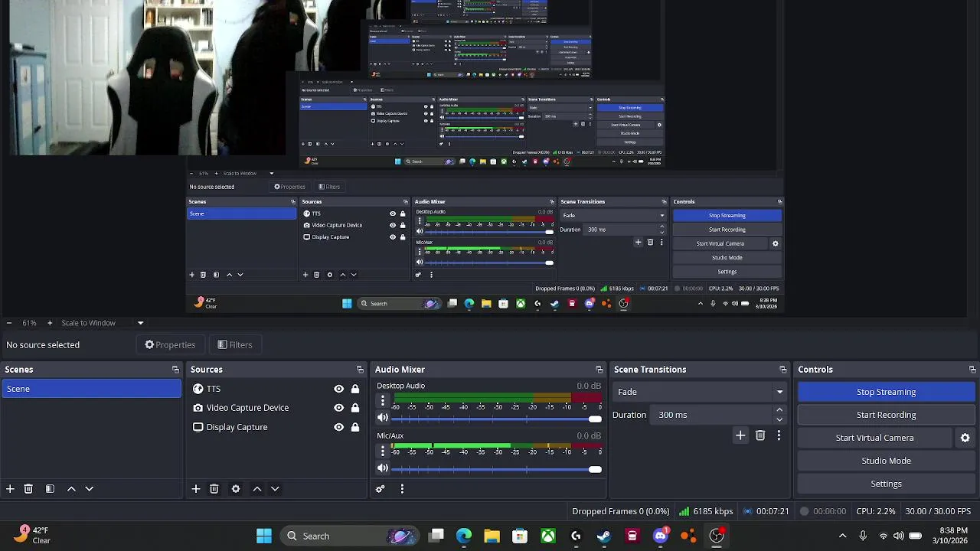Open Steam from the taskbar
Viewport: 980px width, 551px height.
(604, 536)
